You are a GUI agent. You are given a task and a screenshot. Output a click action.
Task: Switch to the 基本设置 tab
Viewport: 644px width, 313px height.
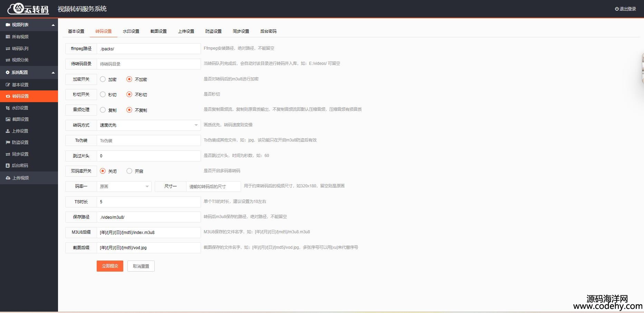point(76,31)
